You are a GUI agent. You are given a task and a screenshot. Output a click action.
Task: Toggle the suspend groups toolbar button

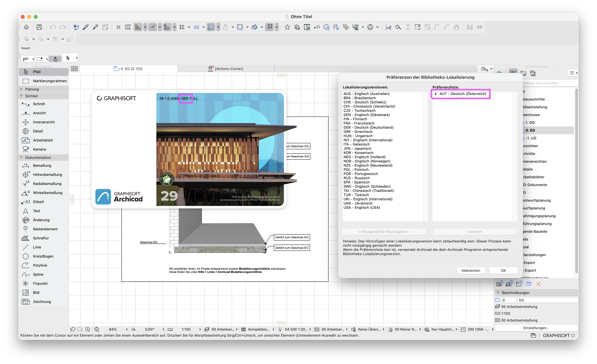pyautogui.click(x=270, y=27)
